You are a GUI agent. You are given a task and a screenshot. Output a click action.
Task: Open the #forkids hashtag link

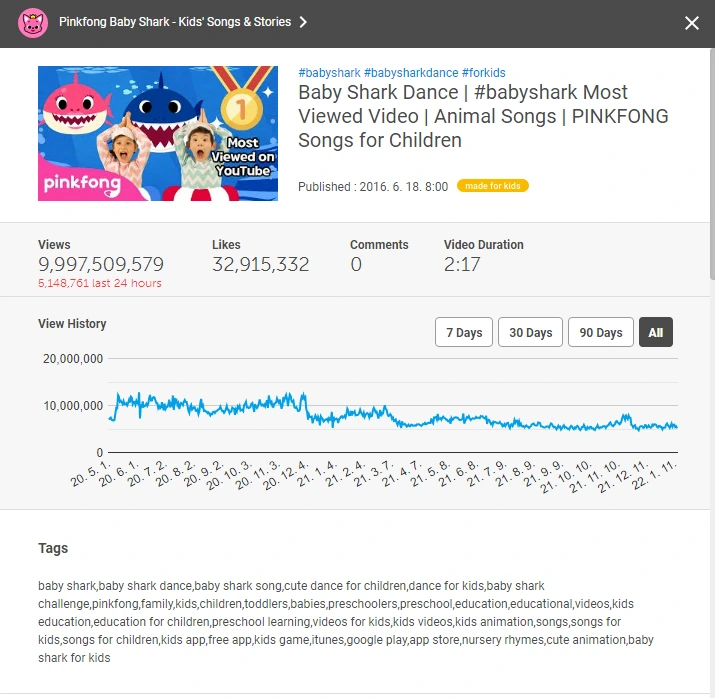pos(483,73)
